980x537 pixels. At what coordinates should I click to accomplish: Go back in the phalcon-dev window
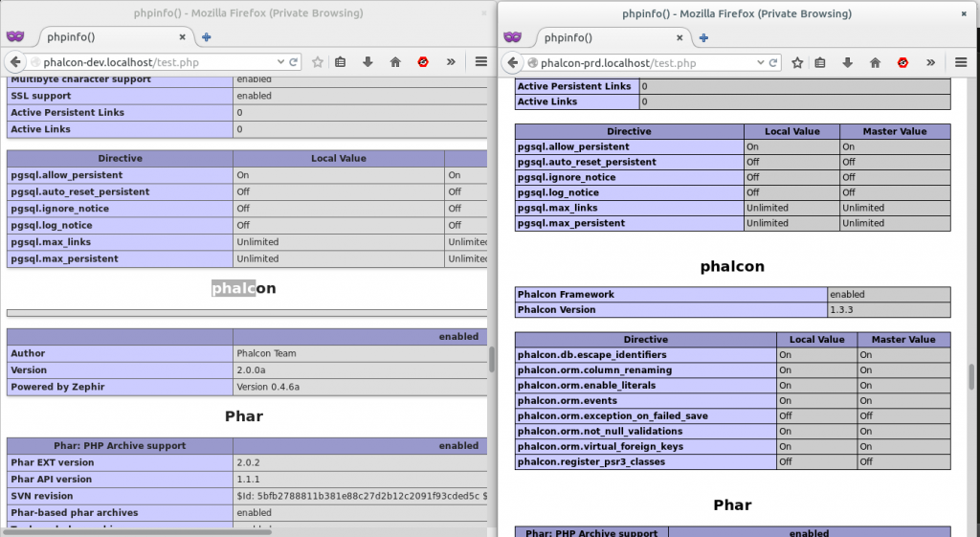pos(15,62)
